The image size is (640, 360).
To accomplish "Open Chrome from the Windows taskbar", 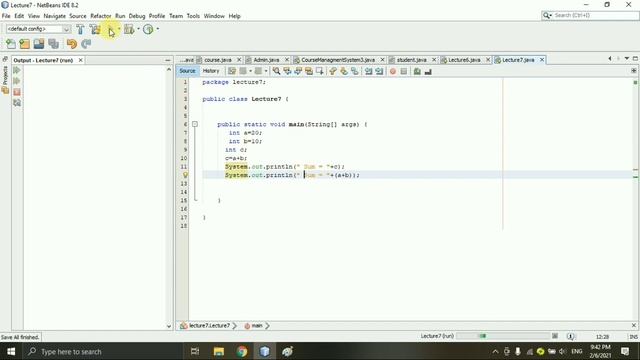I will point(242,351).
